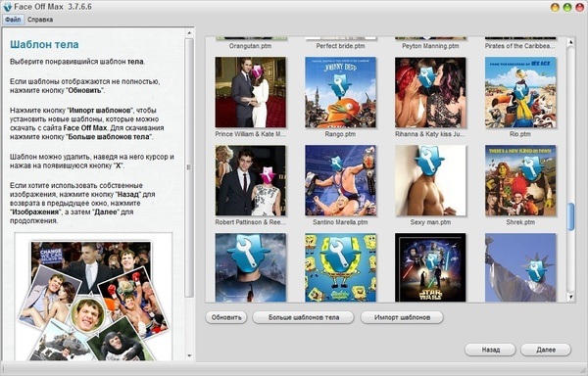Click the help panel scrollbar up arrow
588x376 pixels.
pyautogui.click(x=189, y=33)
